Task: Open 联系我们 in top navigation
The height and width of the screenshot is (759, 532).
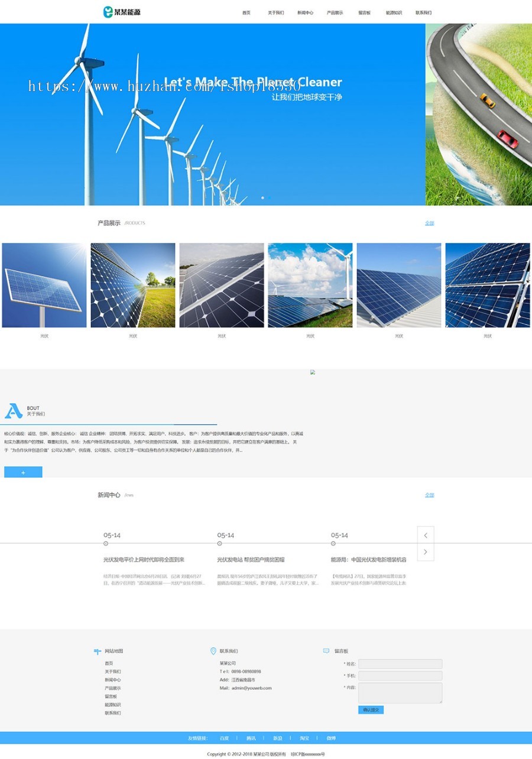Action: pos(423,12)
